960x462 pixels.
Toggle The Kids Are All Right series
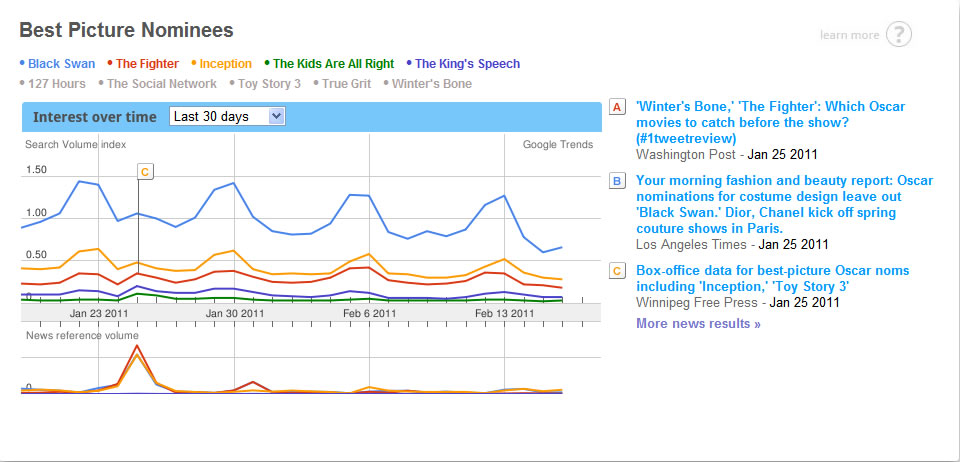point(333,64)
